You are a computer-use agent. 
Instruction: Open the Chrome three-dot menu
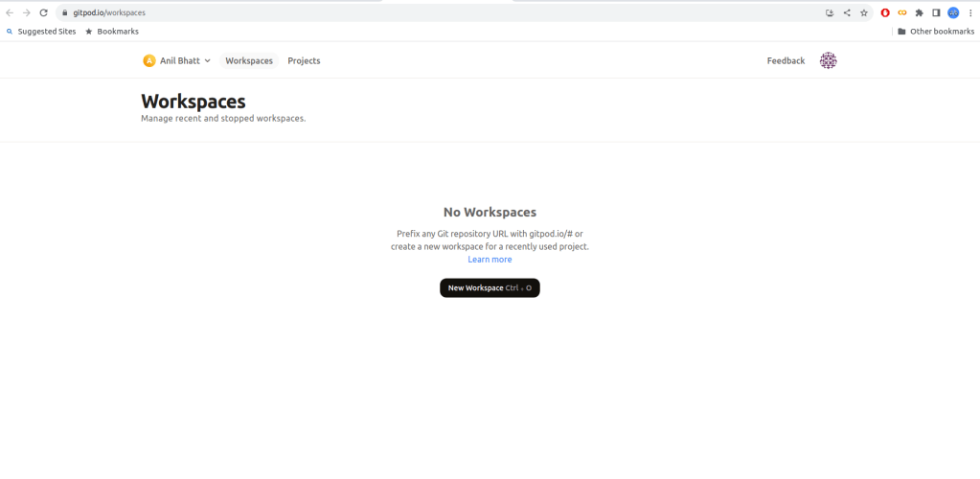coord(969,12)
